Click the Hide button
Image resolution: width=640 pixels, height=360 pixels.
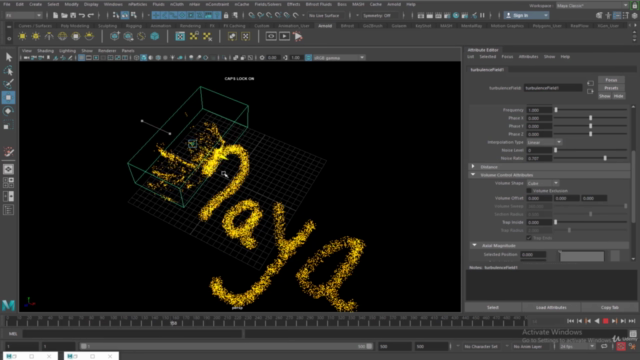618,96
